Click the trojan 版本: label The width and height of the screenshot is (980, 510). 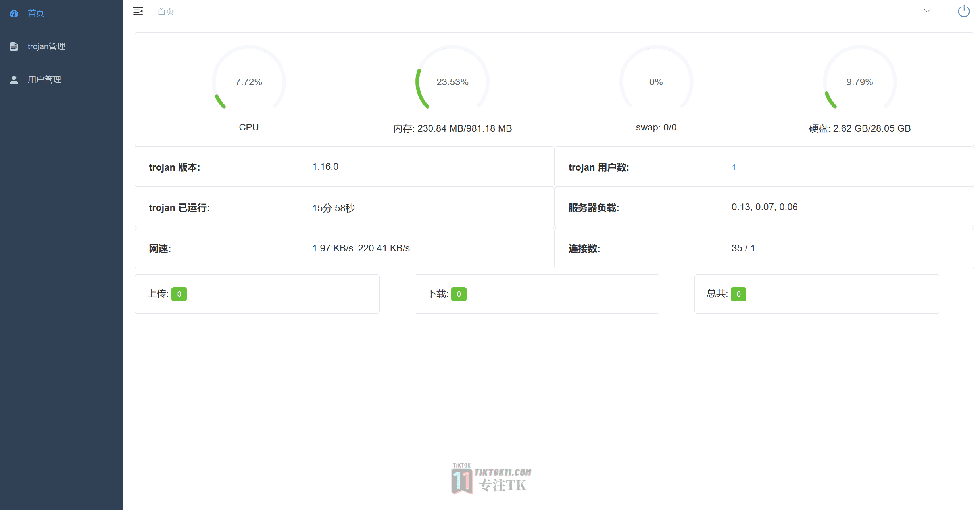coord(175,167)
